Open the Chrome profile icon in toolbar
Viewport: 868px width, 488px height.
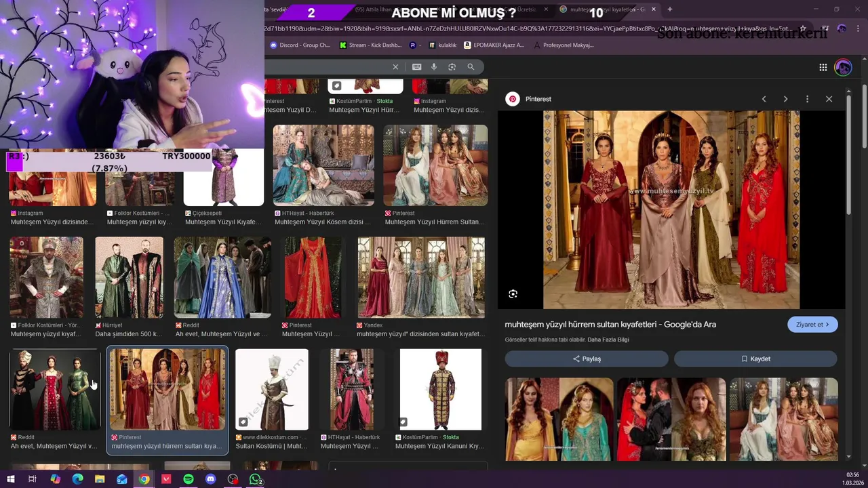(842, 28)
